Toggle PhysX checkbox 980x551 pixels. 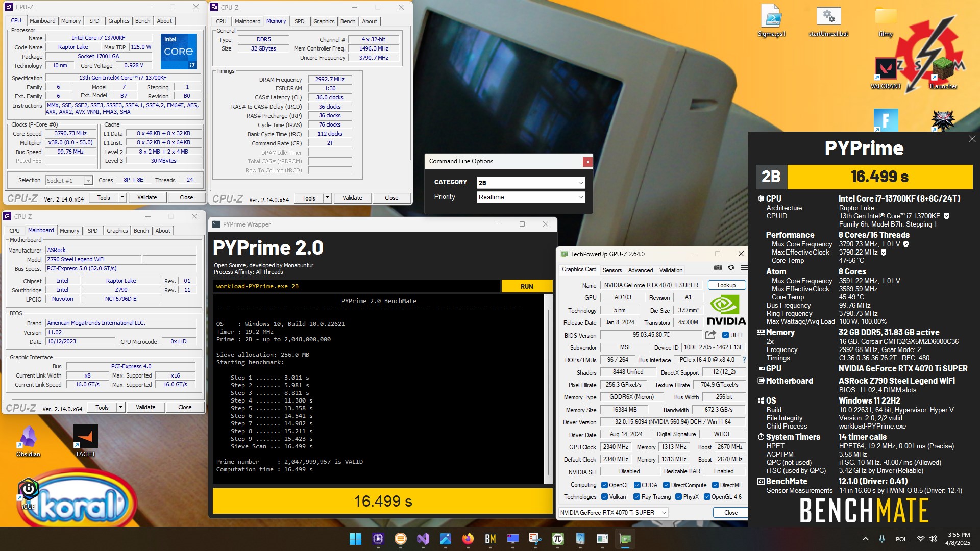[x=678, y=497]
